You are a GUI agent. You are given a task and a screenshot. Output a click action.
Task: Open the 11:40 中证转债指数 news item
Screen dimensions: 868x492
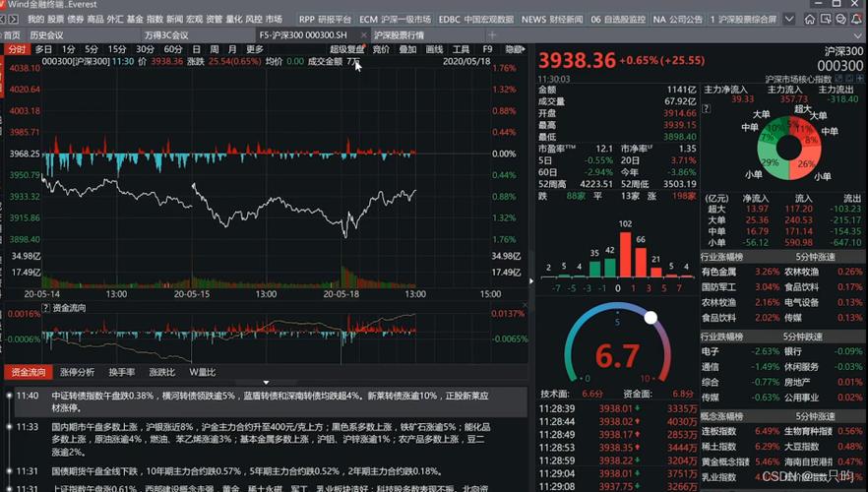tap(270, 401)
